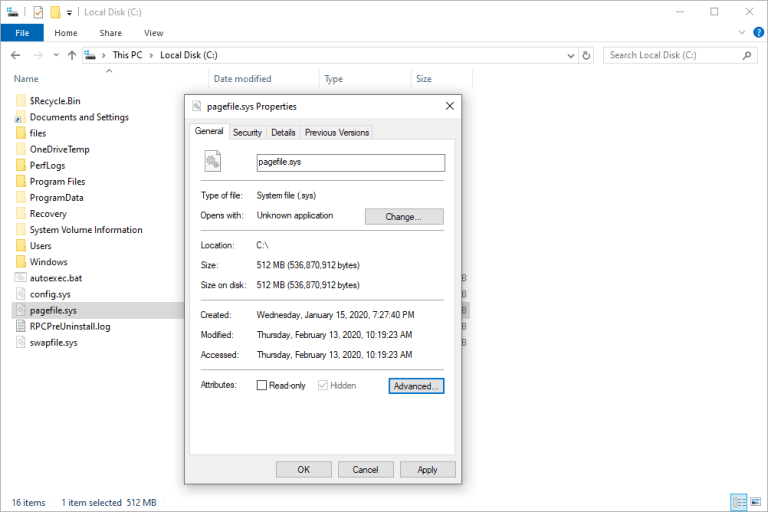
Task: Switch to the Previous Versions tab
Action: (x=337, y=133)
